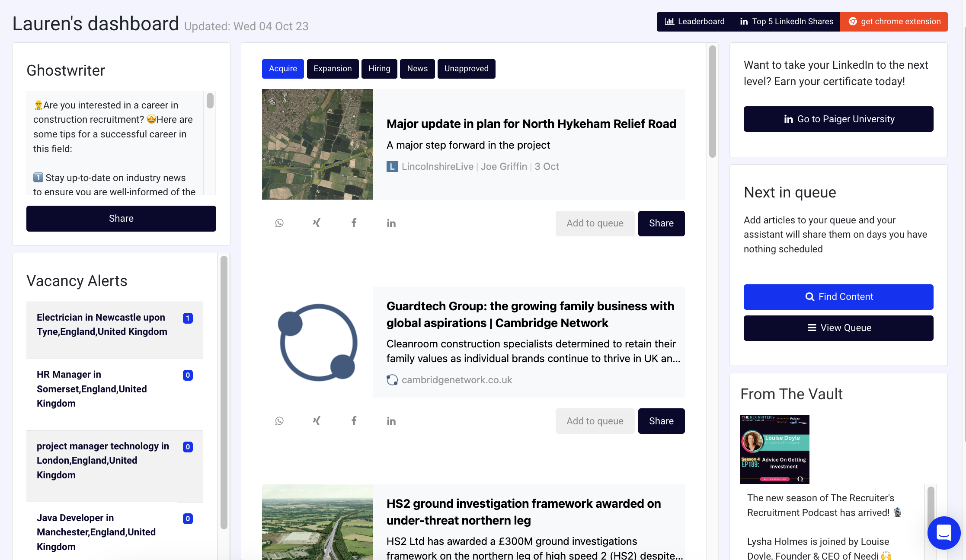
Task: Click the count badge on project manager technology vacancy
Action: pos(188,447)
